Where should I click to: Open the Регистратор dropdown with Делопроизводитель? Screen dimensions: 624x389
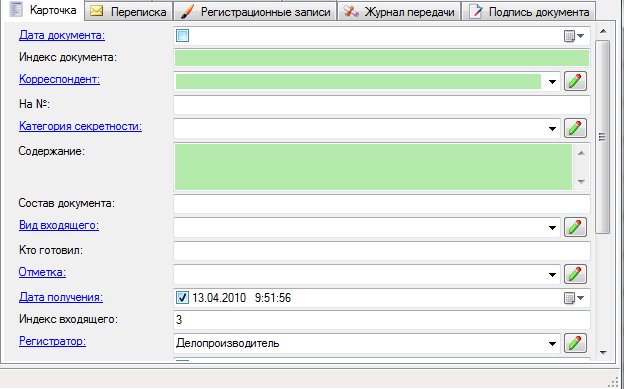(552, 344)
